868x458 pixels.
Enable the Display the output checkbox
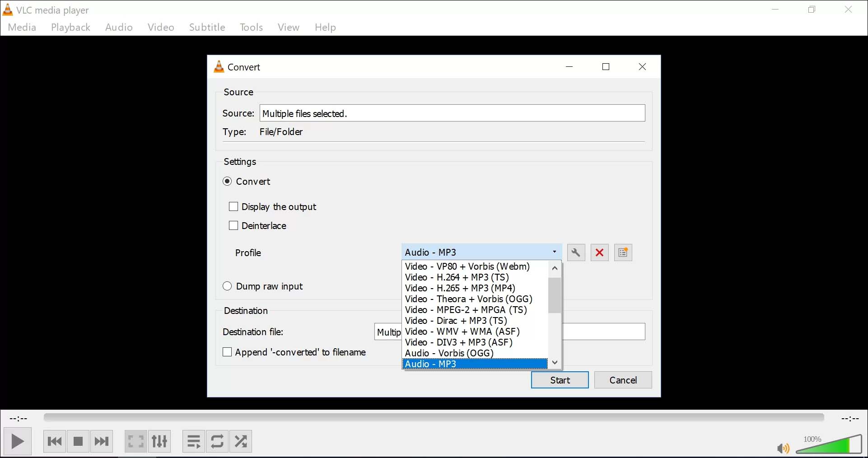coord(233,207)
